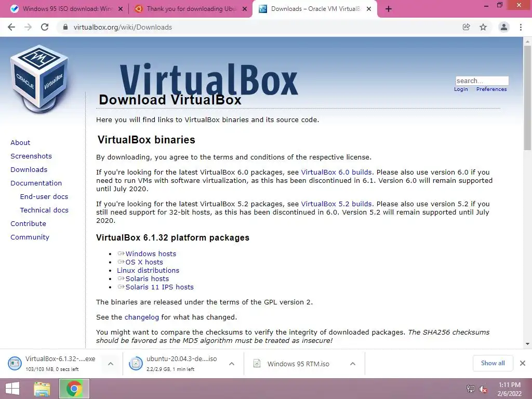Expand options for Windows 95 RTM.iso
The height and width of the screenshot is (399, 532).
[x=353, y=364]
